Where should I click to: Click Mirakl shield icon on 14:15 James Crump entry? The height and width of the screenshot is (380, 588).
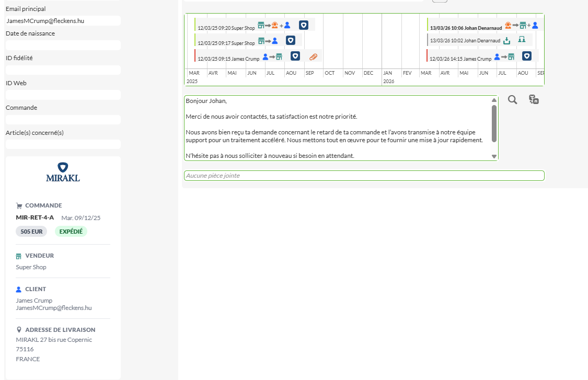point(527,56)
